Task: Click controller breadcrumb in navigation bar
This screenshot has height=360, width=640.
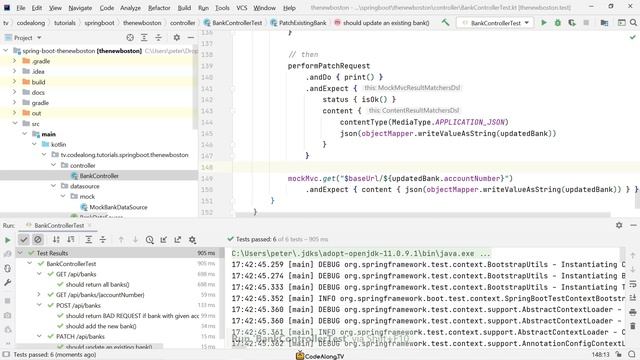Action: coord(182,23)
